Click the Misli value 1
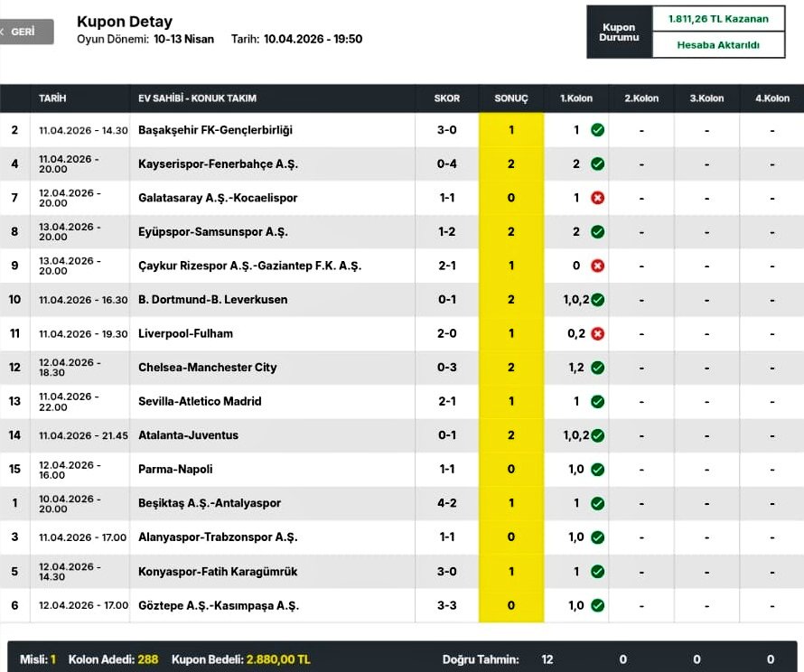Screen dimensions: 804x672 click(52, 659)
